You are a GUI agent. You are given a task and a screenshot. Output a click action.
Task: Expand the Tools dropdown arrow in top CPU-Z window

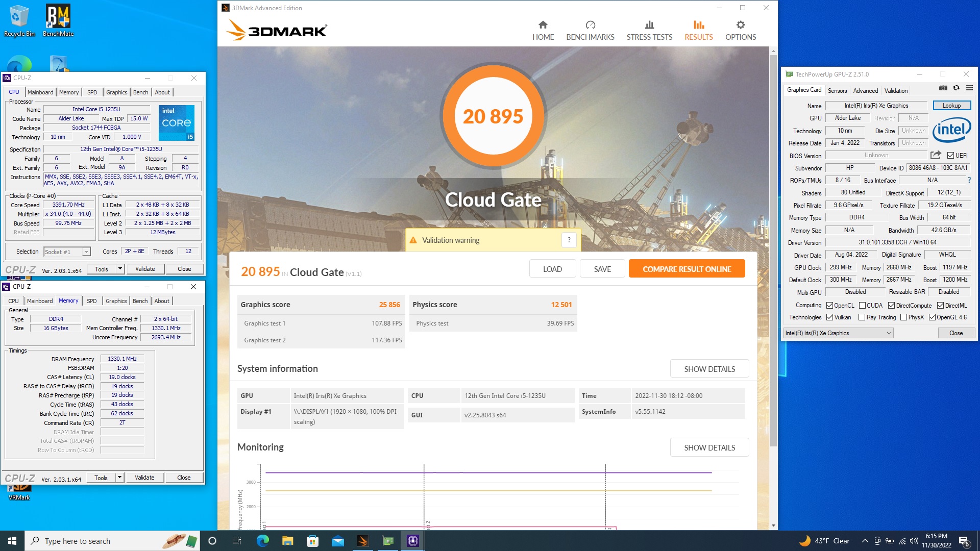pos(120,269)
